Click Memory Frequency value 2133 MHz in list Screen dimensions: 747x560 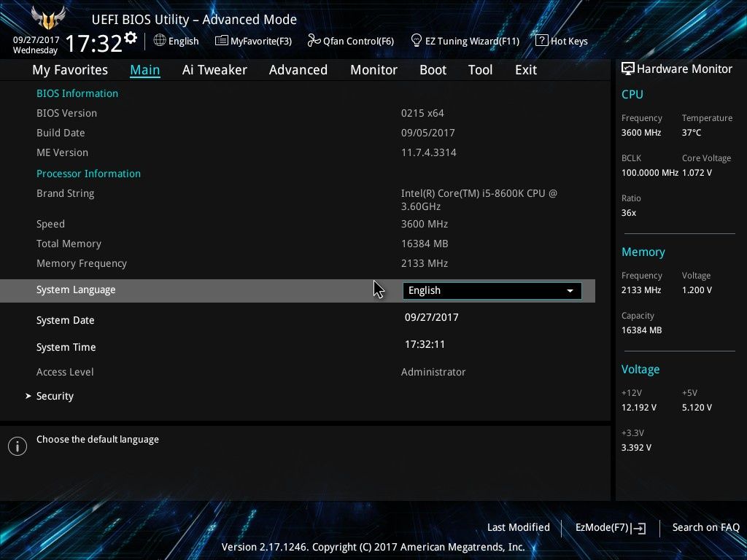425,263
